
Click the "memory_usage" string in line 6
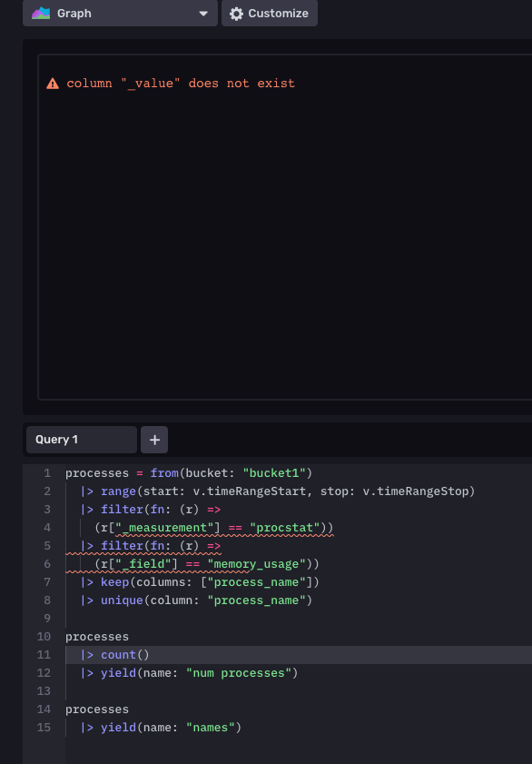pyautogui.click(x=257, y=564)
